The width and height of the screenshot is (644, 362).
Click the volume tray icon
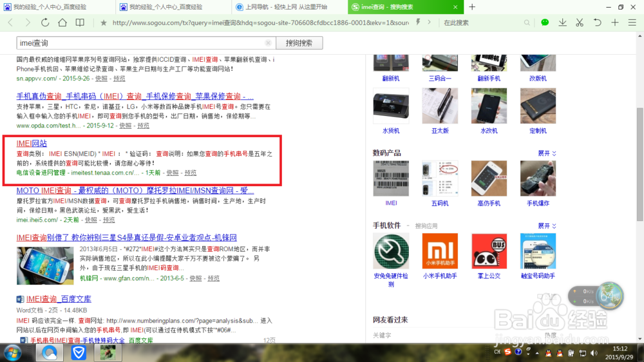(x=594, y=353)
